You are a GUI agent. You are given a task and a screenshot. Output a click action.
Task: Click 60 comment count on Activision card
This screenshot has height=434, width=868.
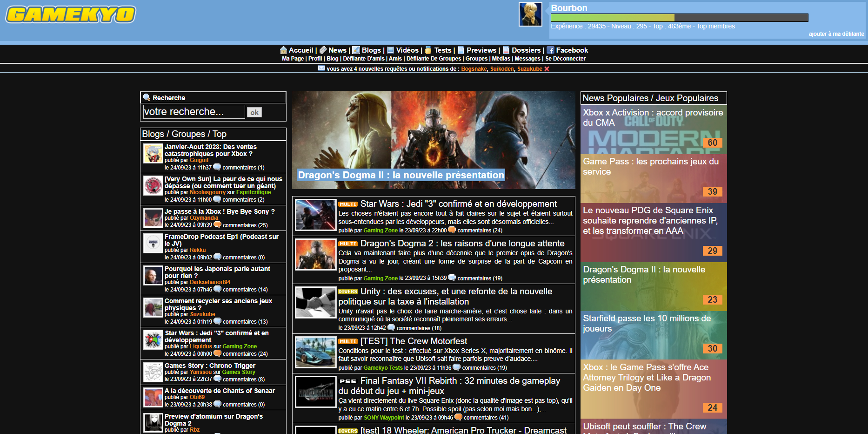[713, 143]
